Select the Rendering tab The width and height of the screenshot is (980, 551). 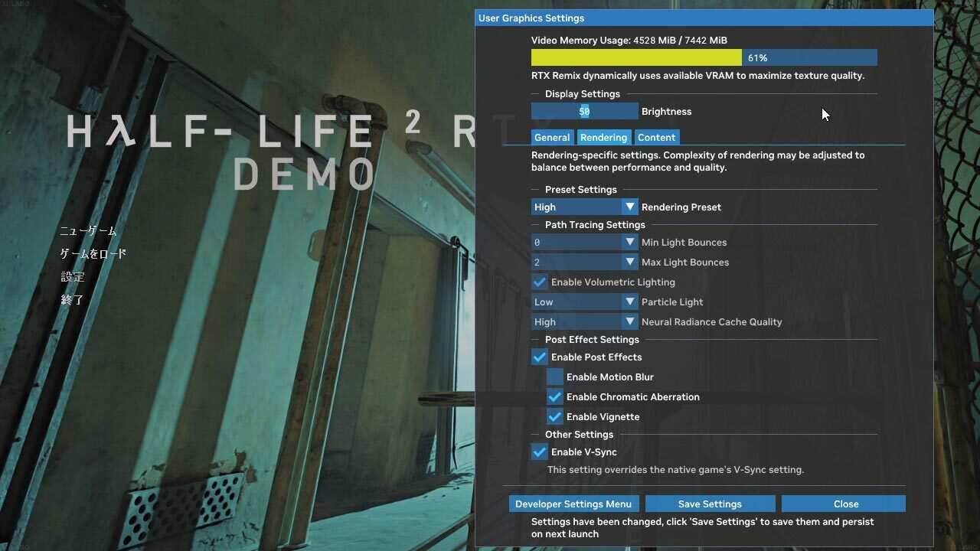tap(603, 138)
